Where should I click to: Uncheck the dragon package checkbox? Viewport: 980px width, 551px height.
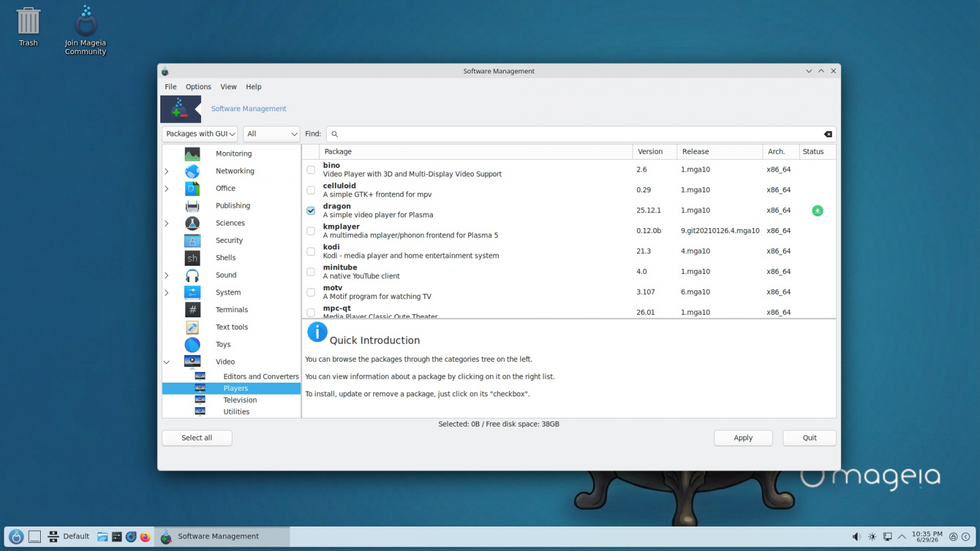tap(311, 210)
